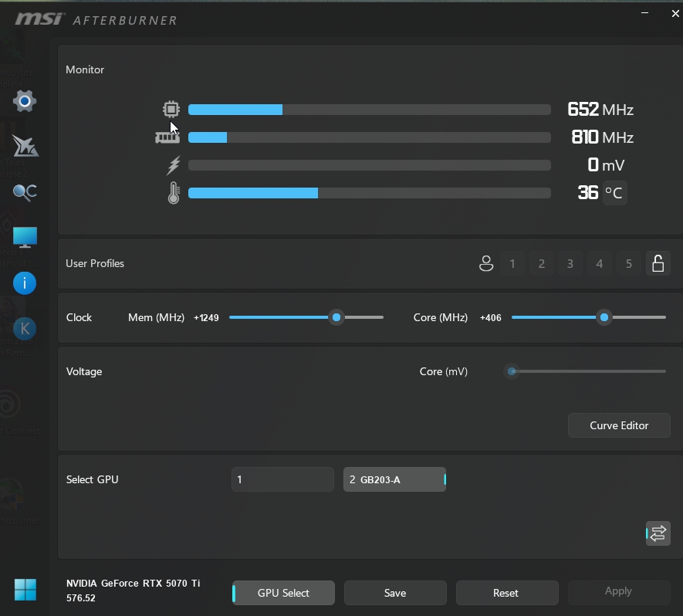The height and width of the screenshot is (616, 683).
Task: Select user profile slot 2
Action: point(542,263)
